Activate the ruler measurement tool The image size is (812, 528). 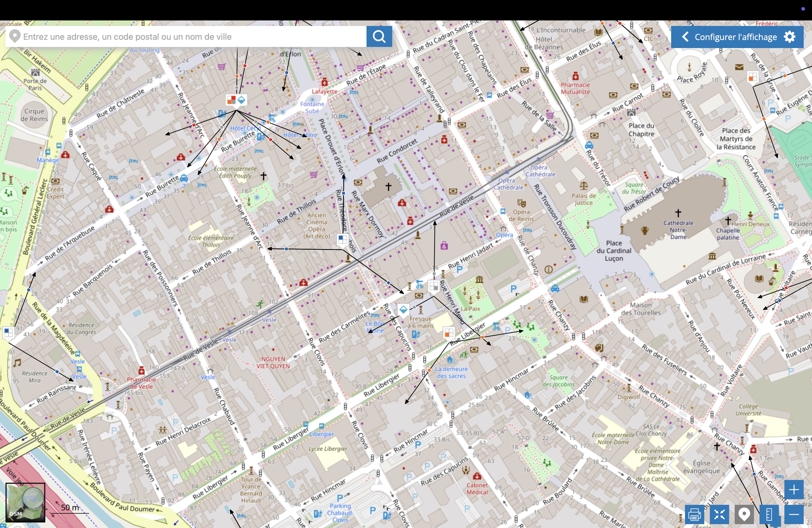point(769,514)
